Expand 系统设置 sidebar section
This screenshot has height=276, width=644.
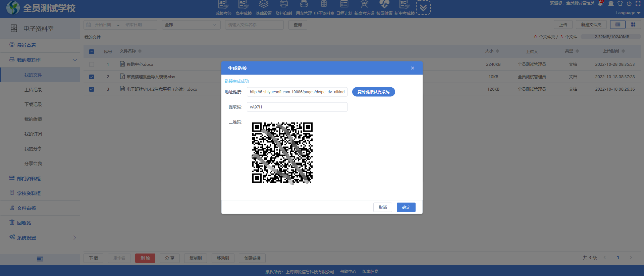40,238
